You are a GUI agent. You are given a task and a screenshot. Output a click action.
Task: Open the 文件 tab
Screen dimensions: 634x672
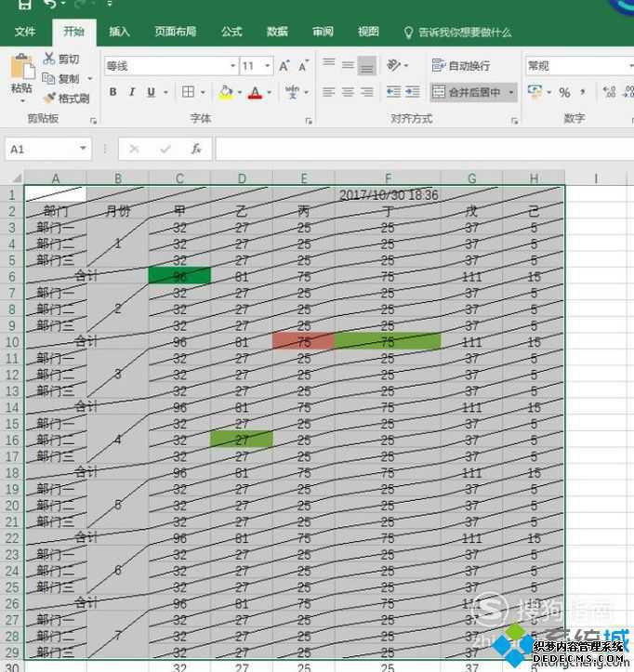(x=25, y=32)
